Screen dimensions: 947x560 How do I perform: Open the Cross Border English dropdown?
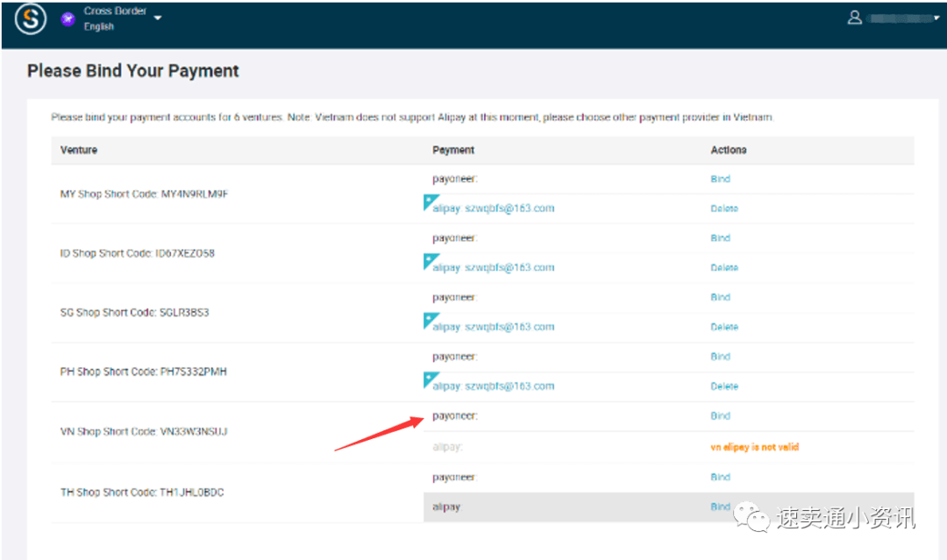pyautogui.click(x=158, y=18)
